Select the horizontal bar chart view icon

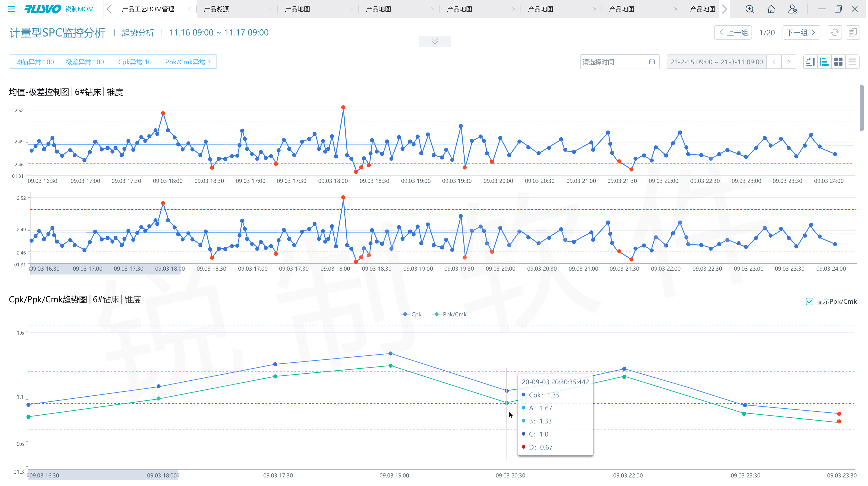pyautogui.click(x=824, y=62)
